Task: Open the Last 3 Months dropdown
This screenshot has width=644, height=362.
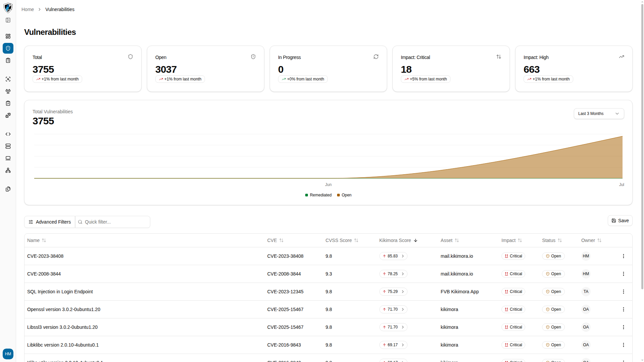Action: click(x=599, y=114)
